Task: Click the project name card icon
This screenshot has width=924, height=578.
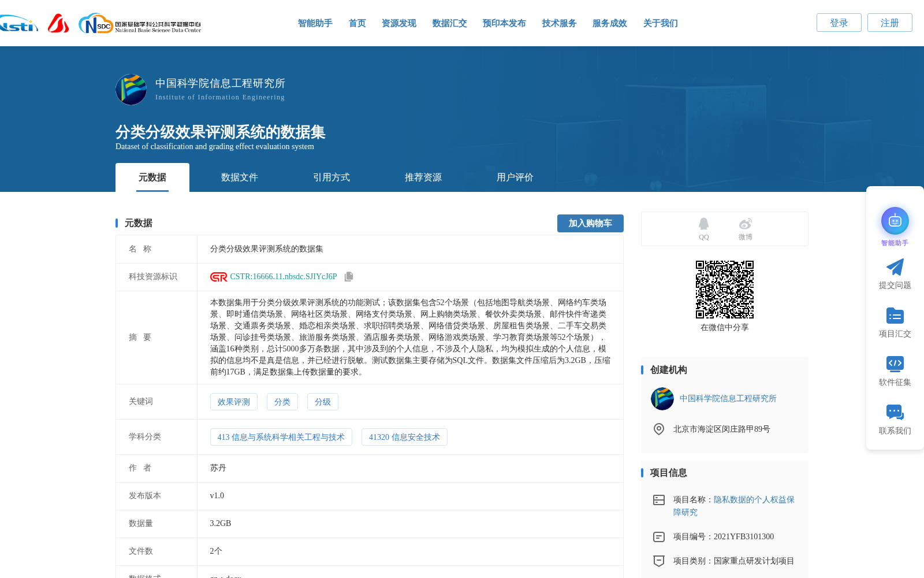Action: coord(659,500)
